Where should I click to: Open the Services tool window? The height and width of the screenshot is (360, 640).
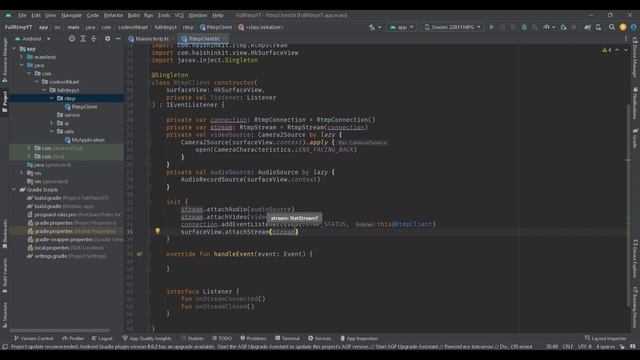[x=320, y=338]
